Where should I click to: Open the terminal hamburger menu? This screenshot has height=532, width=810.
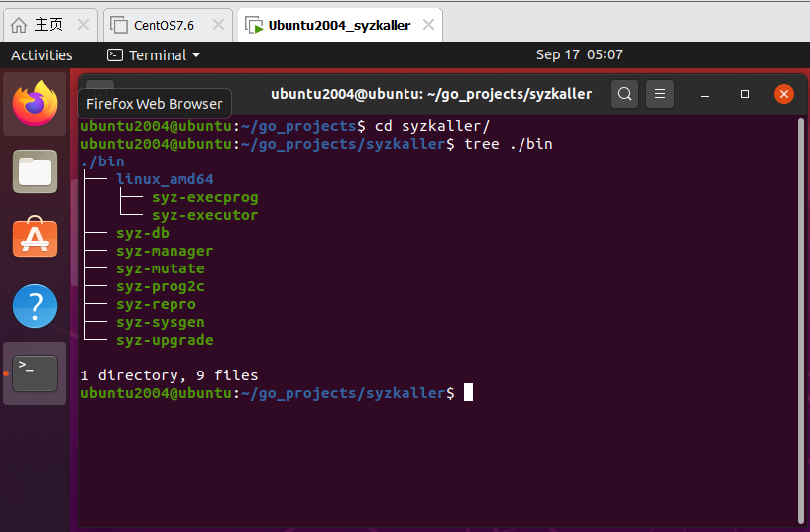660,94
